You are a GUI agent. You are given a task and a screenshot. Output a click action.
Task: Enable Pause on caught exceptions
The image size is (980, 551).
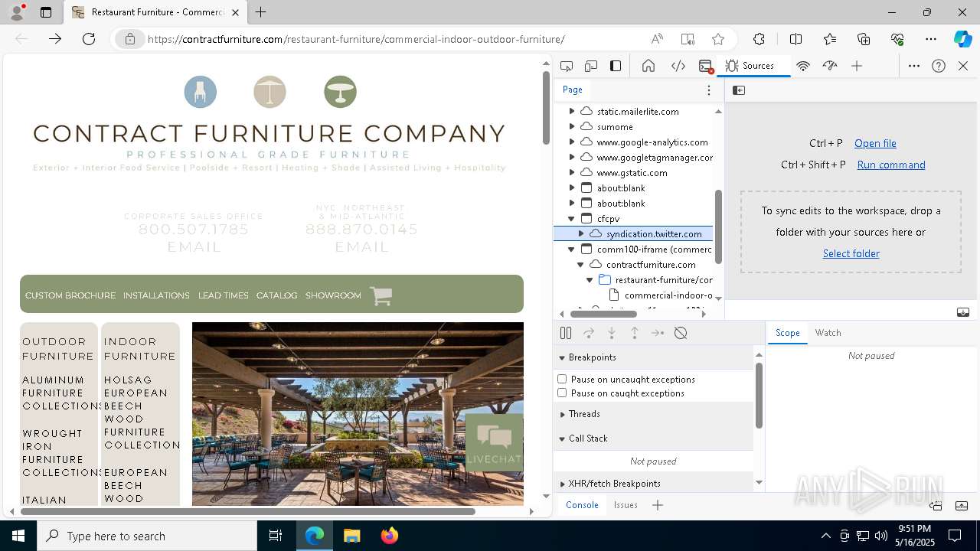click(x=562, y=393)
